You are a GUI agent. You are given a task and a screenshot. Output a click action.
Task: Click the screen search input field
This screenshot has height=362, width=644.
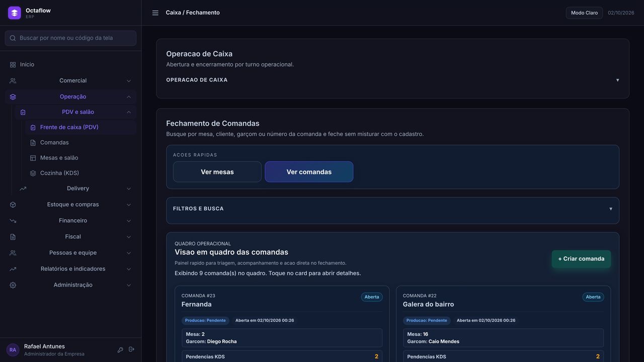click(70, 38)
